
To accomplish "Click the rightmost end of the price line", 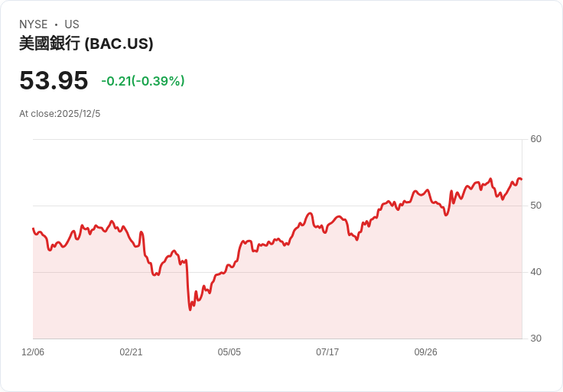I will click(x=521, y=180).
